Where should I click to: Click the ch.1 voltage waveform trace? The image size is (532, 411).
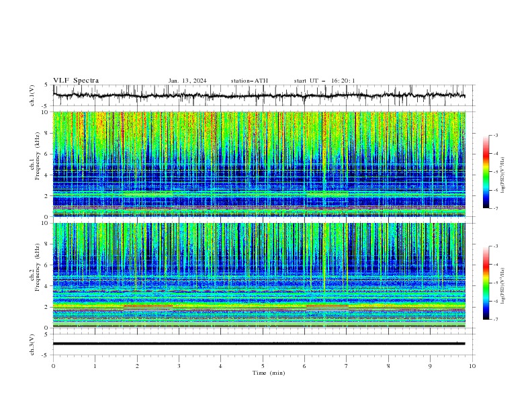(x=259, y=95)
